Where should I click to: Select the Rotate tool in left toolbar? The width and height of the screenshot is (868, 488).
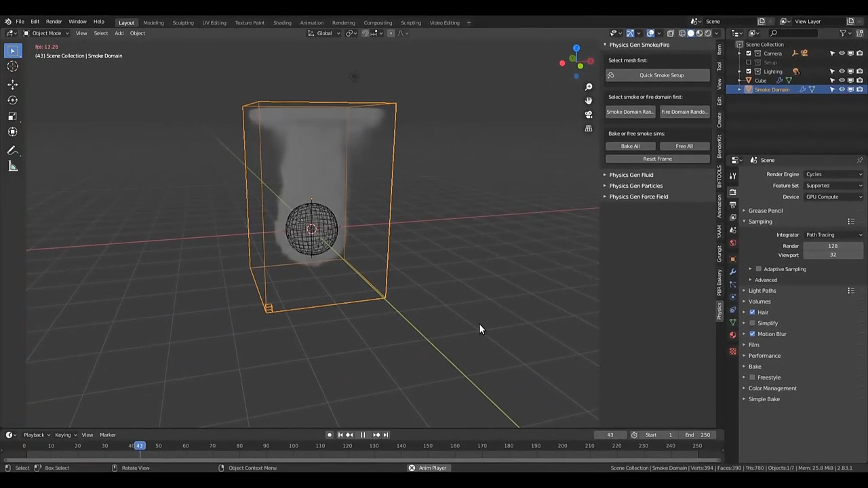click(x=12, y=100)
